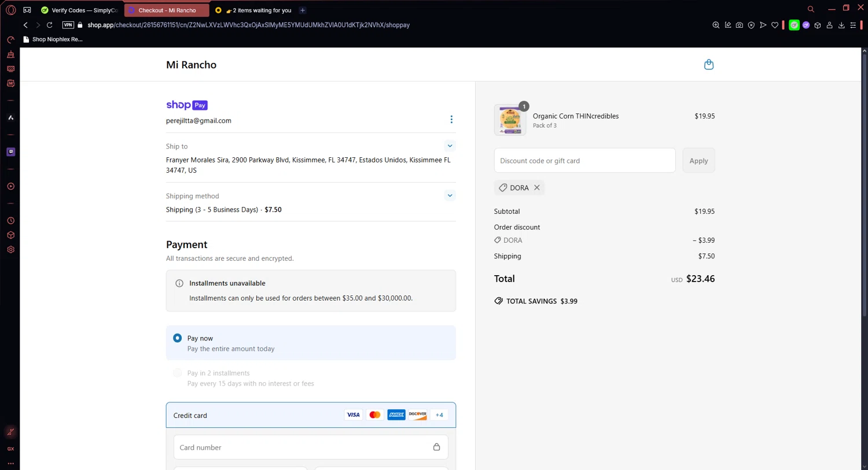Open the Player sidebar icon

10,186
